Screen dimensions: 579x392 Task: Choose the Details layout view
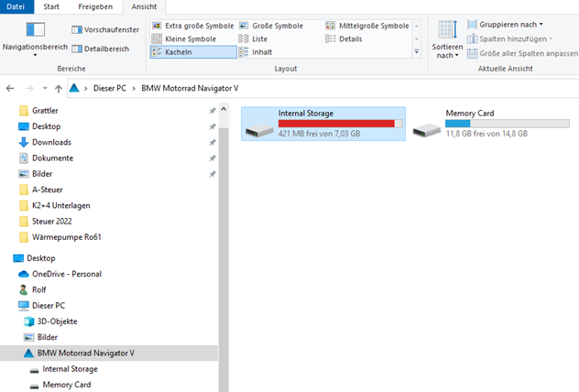(x=350, y=39)
